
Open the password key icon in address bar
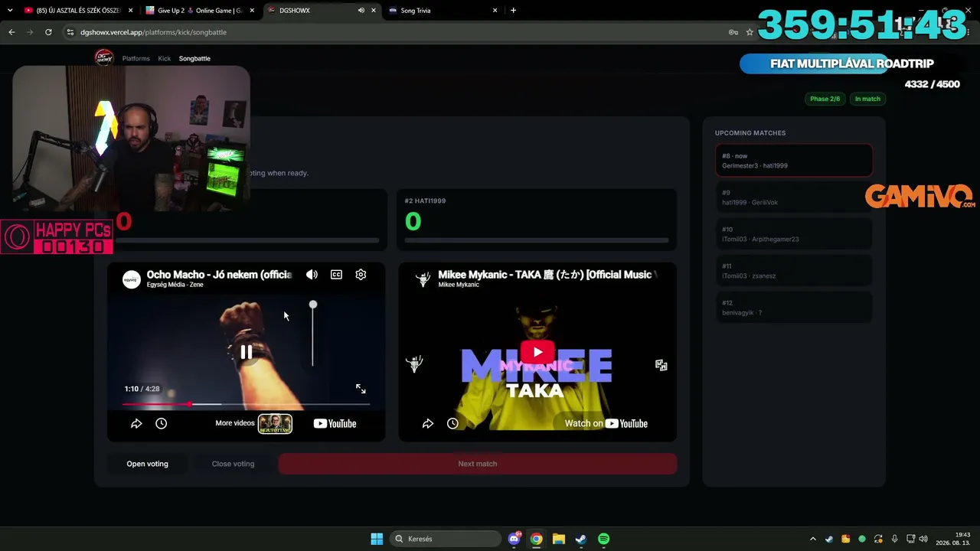(x=733, y=32)
